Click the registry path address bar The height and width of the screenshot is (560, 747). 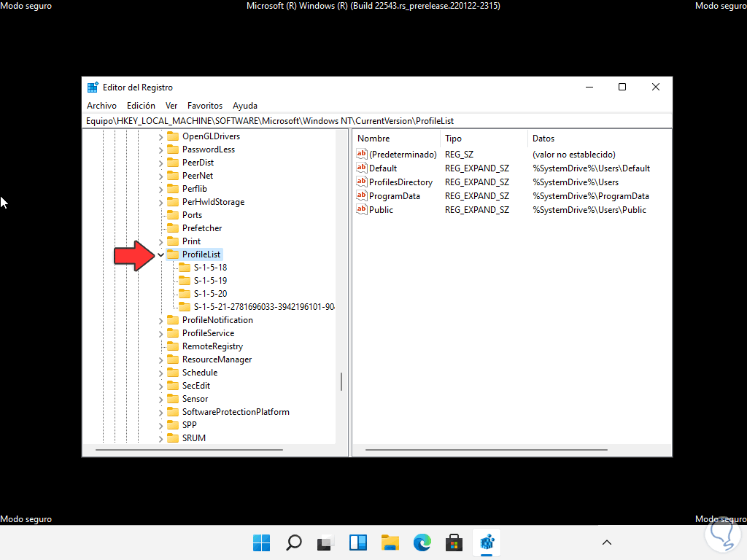(377, 121)
